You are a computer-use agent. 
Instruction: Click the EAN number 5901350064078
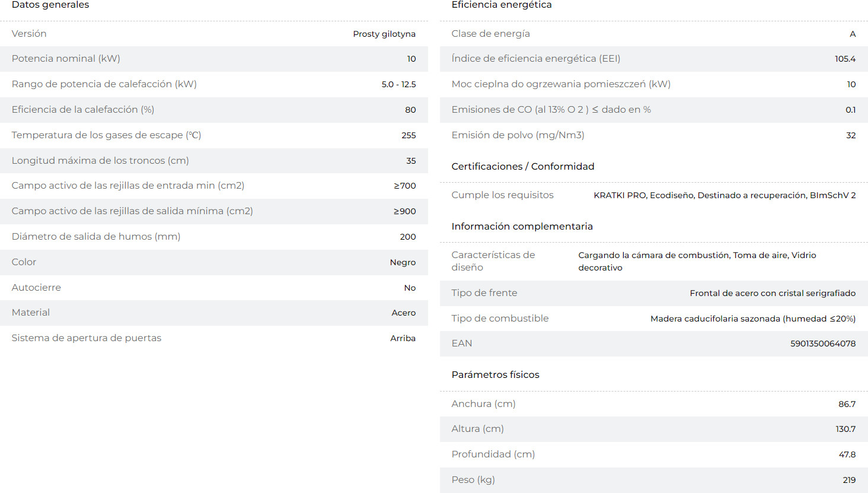point(823,343)
